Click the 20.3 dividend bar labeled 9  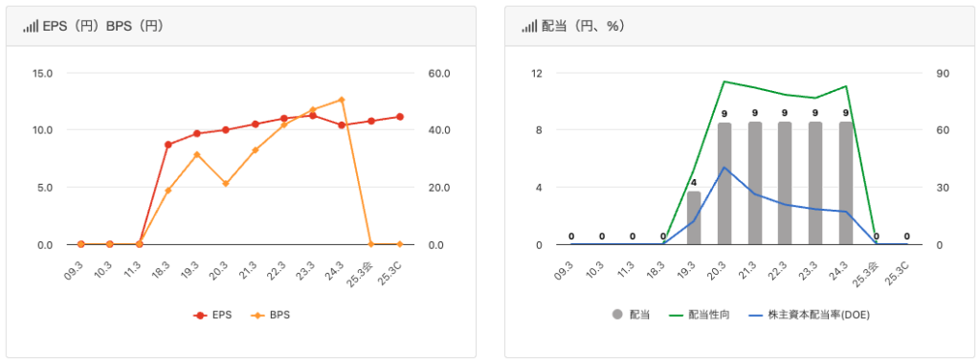tap(724, 183)
